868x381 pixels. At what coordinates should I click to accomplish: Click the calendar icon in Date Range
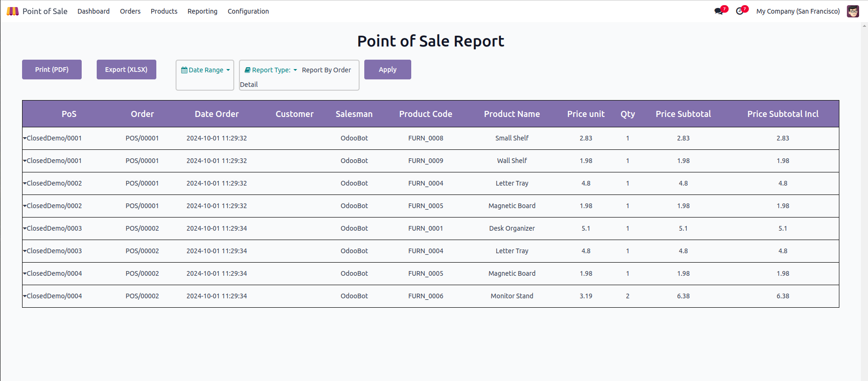coord(184,70)
